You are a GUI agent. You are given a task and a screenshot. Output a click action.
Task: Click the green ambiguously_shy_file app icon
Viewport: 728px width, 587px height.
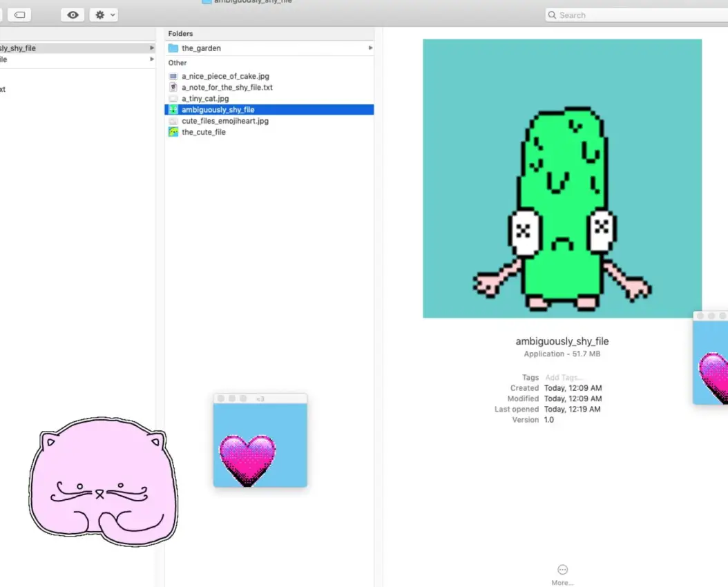[172, 109]
